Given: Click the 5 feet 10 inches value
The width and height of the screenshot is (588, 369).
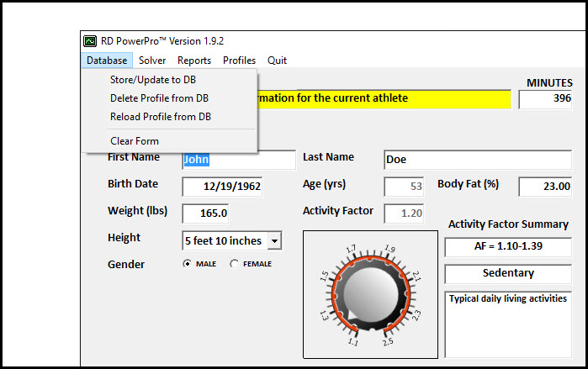Looking at the screenshot, I should click(223, 241).
